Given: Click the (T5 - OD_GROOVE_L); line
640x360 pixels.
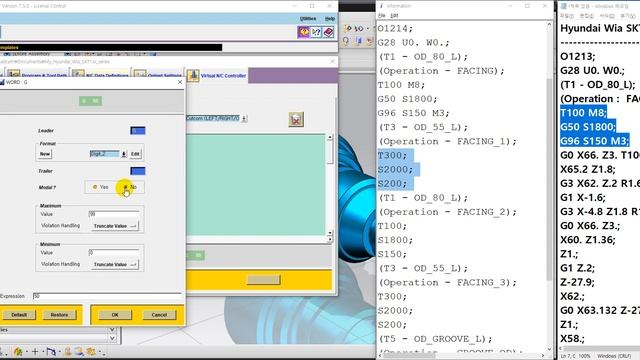Looking at the screenshot, I should tap(435, 339).
